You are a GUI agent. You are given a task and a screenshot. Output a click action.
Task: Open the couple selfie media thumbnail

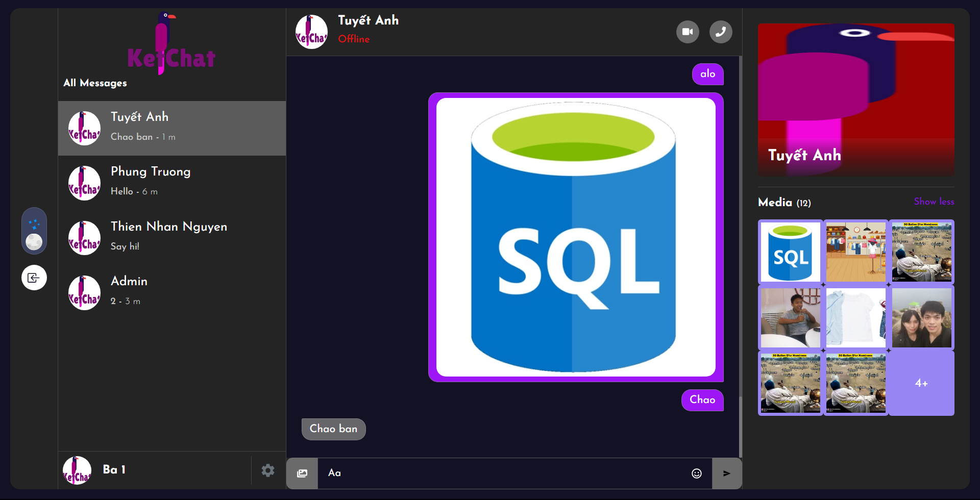coord(922,317)
